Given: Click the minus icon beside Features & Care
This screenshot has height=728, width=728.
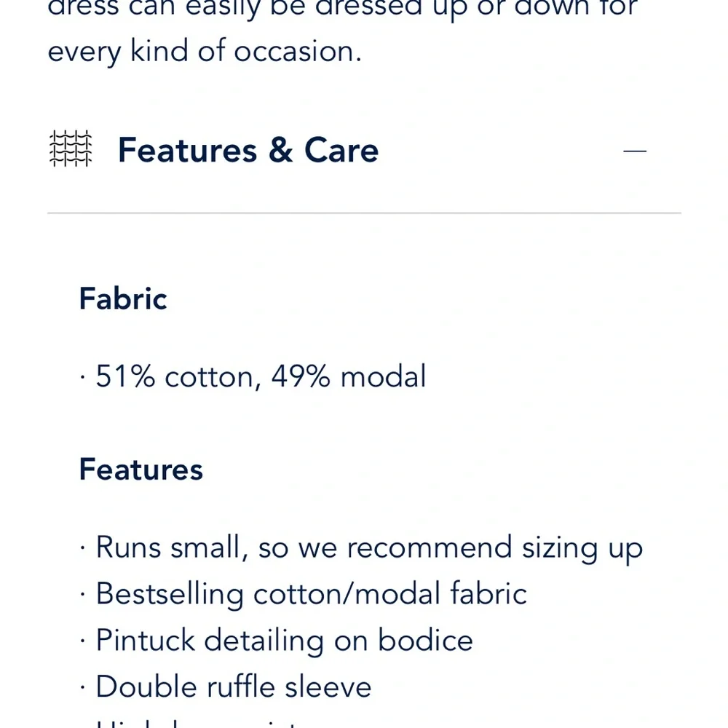Looking at the screenshot, I should [x=635, y=151].
